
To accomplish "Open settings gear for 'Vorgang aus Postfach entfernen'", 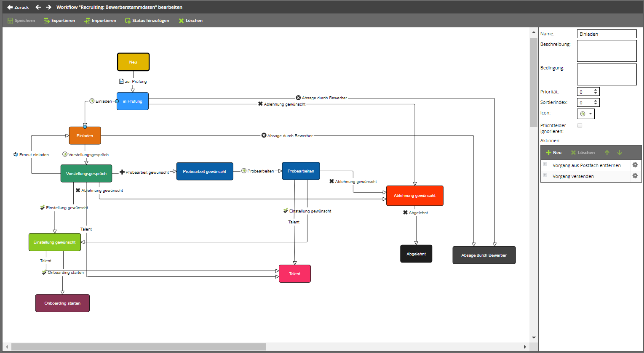I will click(635, 165).
